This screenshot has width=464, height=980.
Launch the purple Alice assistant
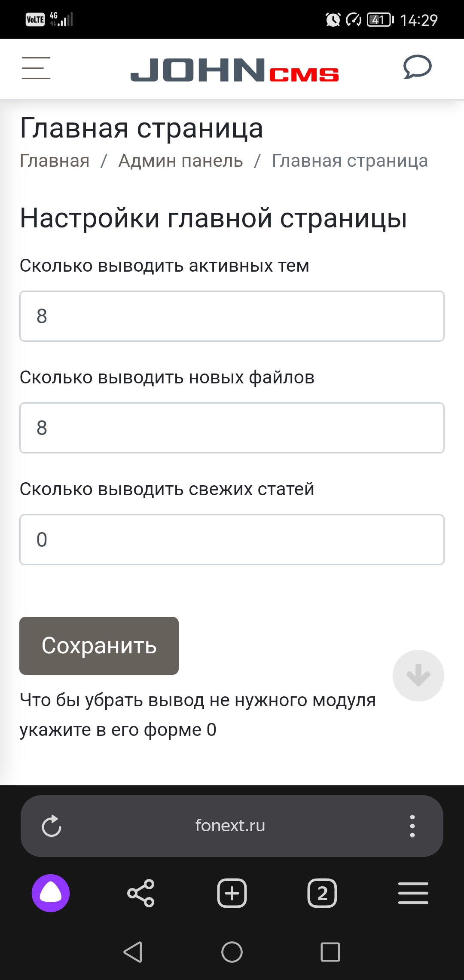[51, 893]
